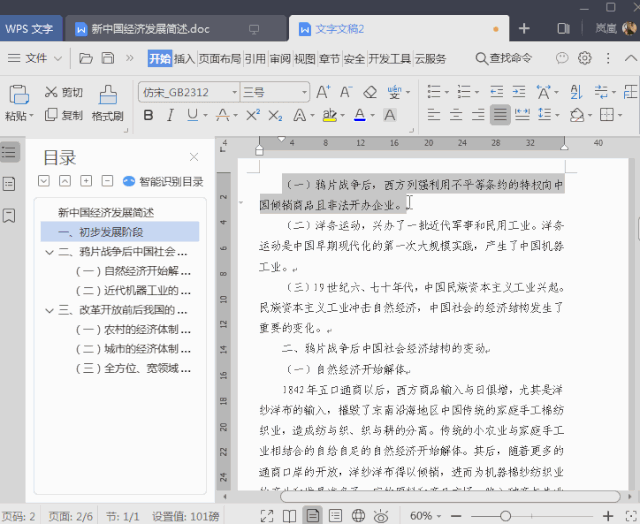
Task: Apply superscript X² formatting
Action: (253, 115)
